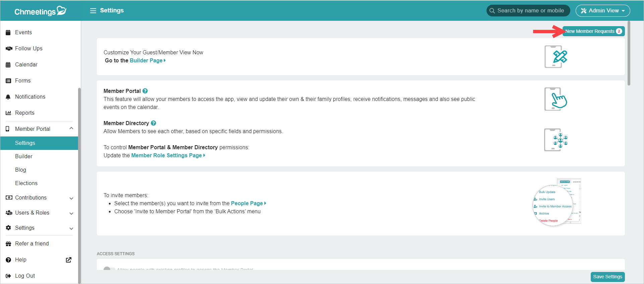Click the sidebar vertical scrollbar
This screenshot has height=284, width=644.
pyautogui.click(x=79, y=185)
